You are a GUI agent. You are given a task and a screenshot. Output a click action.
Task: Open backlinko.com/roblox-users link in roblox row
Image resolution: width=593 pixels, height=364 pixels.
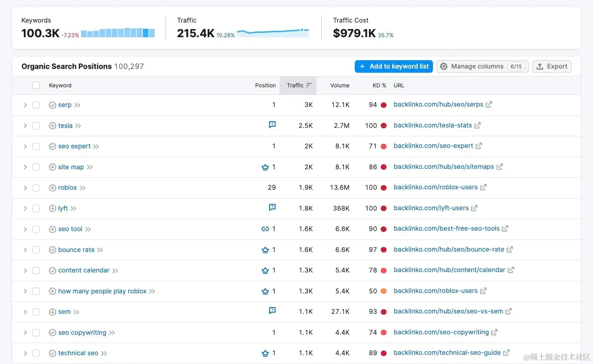pos(435,187)
